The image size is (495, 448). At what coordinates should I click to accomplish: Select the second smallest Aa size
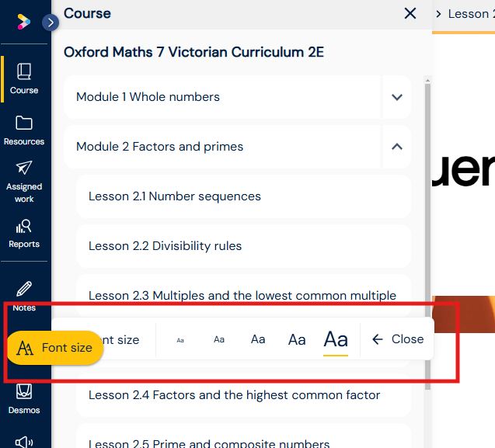219,339
